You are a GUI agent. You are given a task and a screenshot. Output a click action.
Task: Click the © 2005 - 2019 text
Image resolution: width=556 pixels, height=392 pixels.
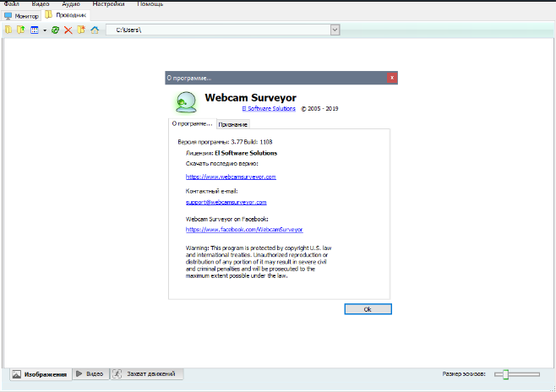point(319,108)
